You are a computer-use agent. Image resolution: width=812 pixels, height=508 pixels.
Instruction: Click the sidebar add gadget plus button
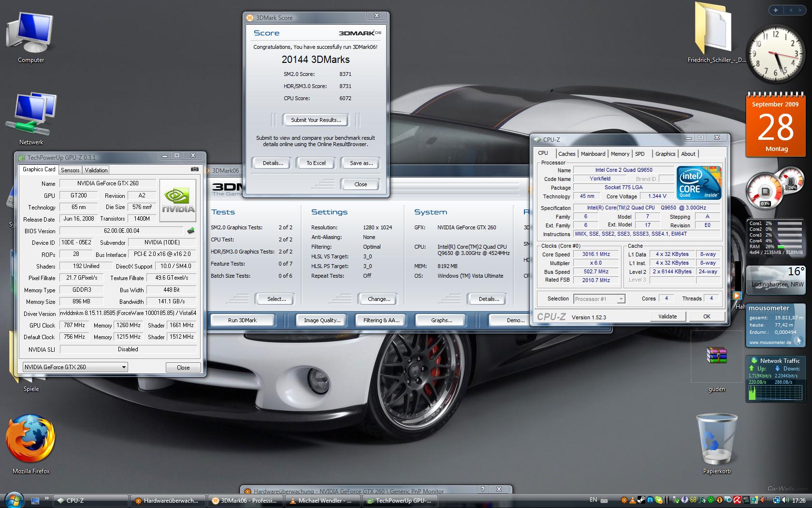(x=775, y=10)
